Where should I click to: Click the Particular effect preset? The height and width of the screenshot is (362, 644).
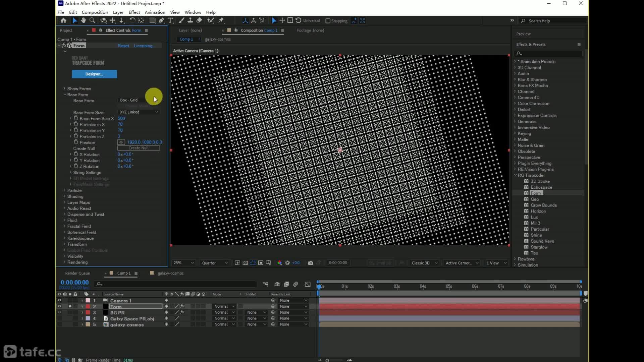540,229
